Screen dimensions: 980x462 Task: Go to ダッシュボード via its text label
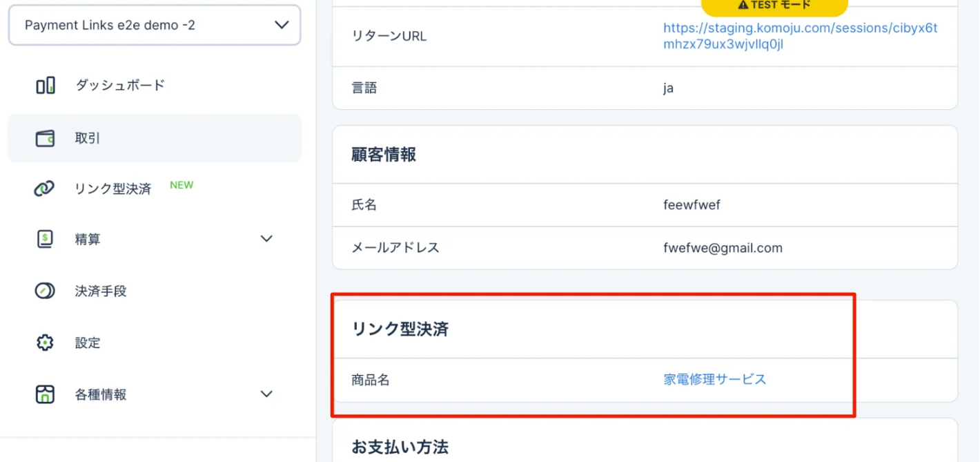pos(119,86)
